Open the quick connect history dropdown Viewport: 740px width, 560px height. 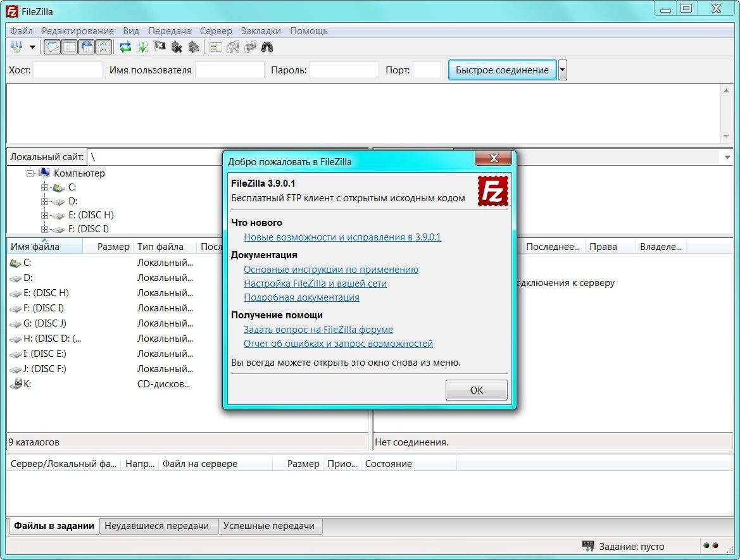tap(562, 70)
